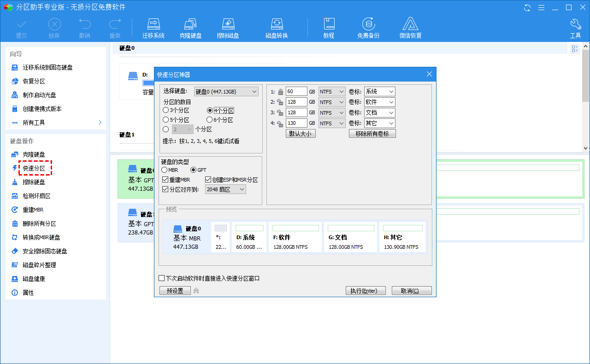Toggle 创建ESP和MSR分区 checkbox
The width and height of the screenshot is (590, 364).
click(x=208, y=180)
